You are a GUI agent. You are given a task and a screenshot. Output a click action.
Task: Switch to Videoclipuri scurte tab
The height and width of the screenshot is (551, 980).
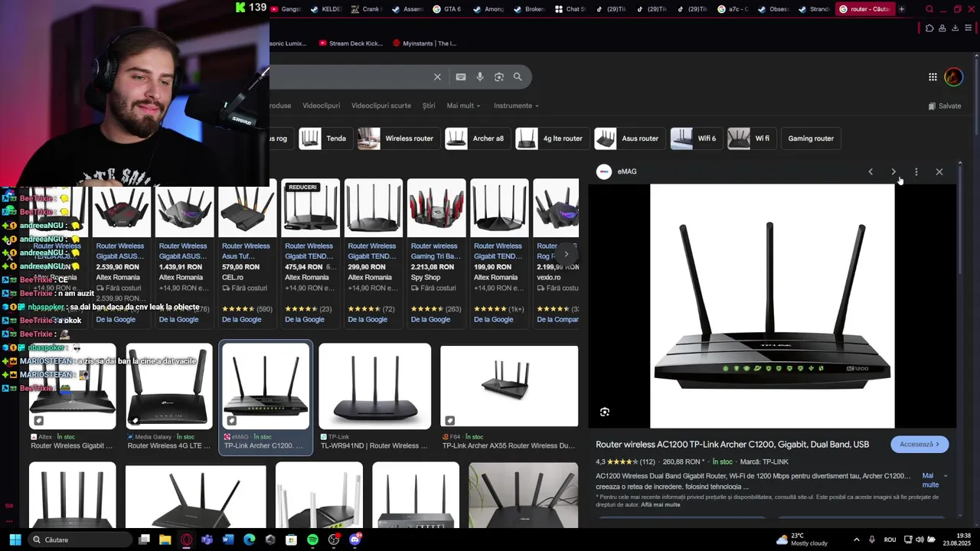point(381,106)
